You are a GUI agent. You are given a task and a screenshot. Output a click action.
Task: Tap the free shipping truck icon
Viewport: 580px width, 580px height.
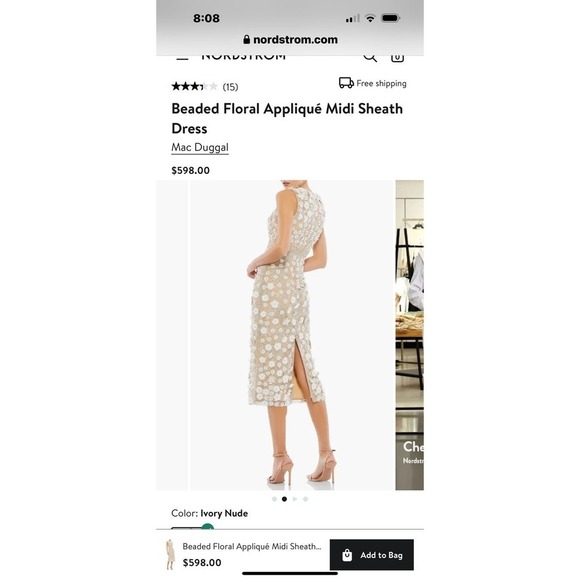[x=346, y=83]
